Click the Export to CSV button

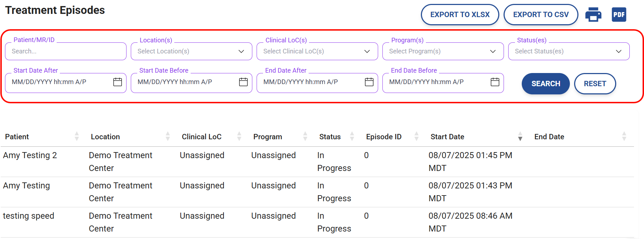coord(541,15)
